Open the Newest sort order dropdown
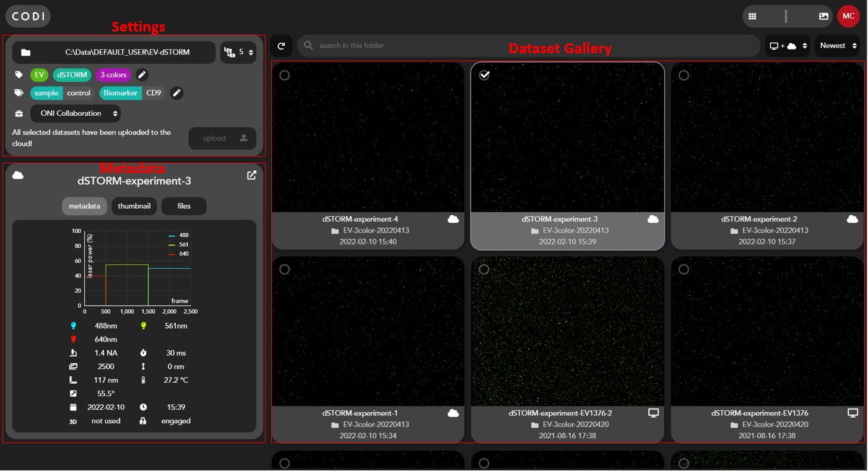 click(837, 46)
